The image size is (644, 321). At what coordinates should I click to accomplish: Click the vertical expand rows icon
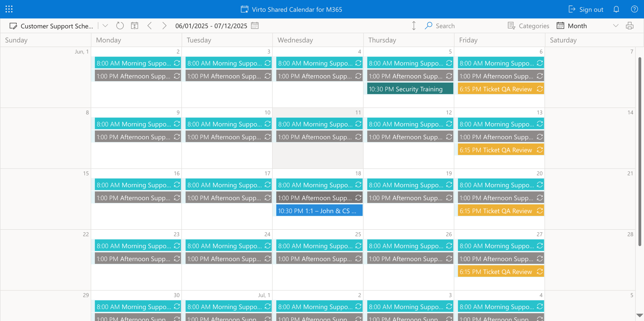pyautogui.click(x=414, y=26)
